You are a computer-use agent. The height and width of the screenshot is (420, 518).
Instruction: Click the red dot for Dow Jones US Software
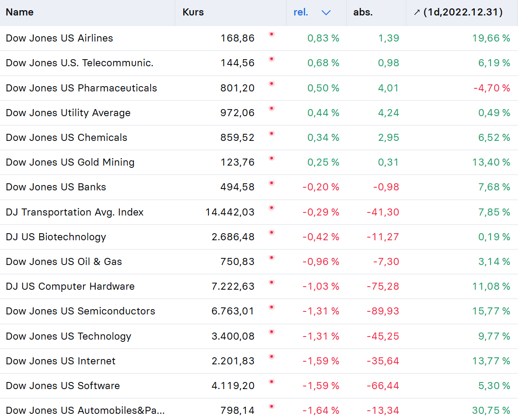point(272,382)
